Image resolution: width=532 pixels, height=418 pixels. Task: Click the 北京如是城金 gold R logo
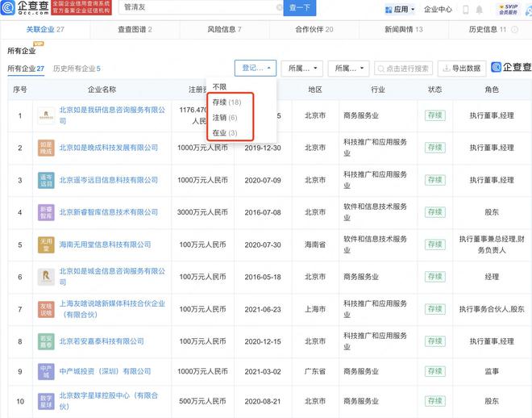point(46,277)
